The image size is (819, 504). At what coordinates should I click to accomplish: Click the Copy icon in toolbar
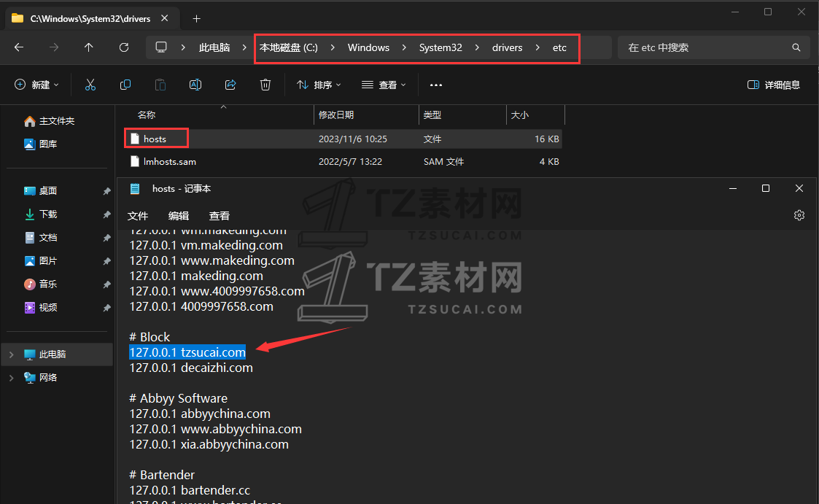pos(125,85)
